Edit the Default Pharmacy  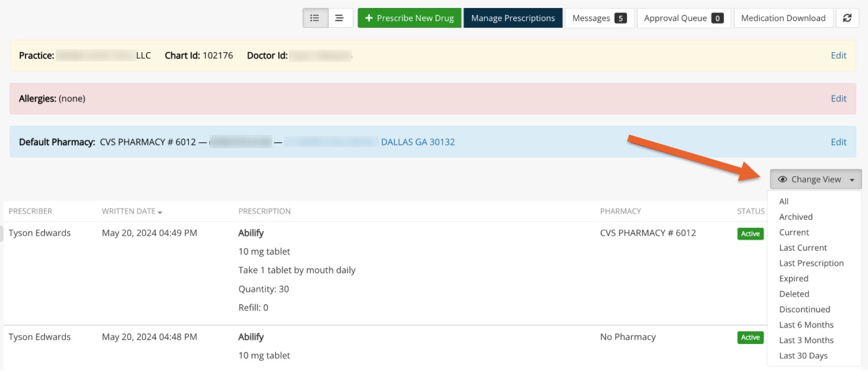click(839, 142)
